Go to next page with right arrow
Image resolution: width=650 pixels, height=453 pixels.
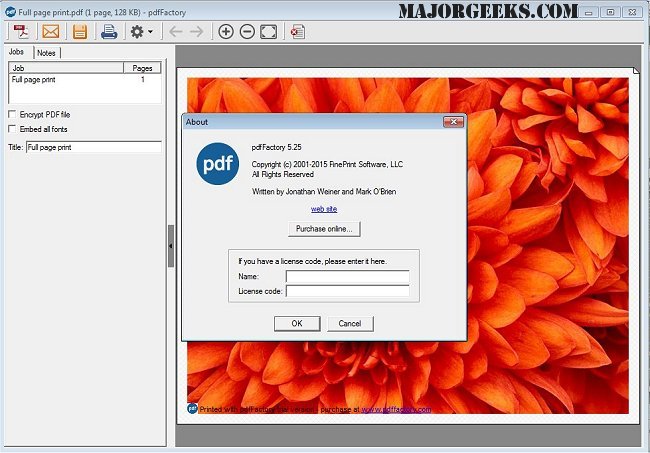(196, 31)
